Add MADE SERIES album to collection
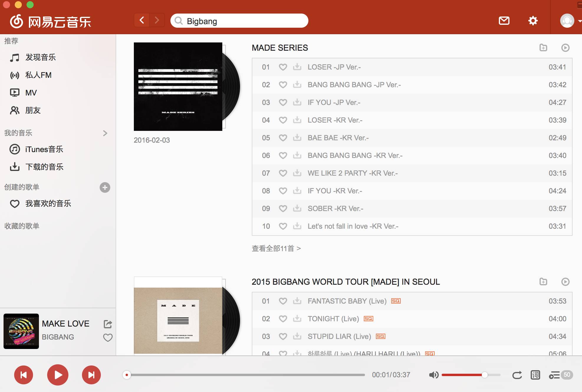Viewport: 582px width, 392px height. (543, 47)
